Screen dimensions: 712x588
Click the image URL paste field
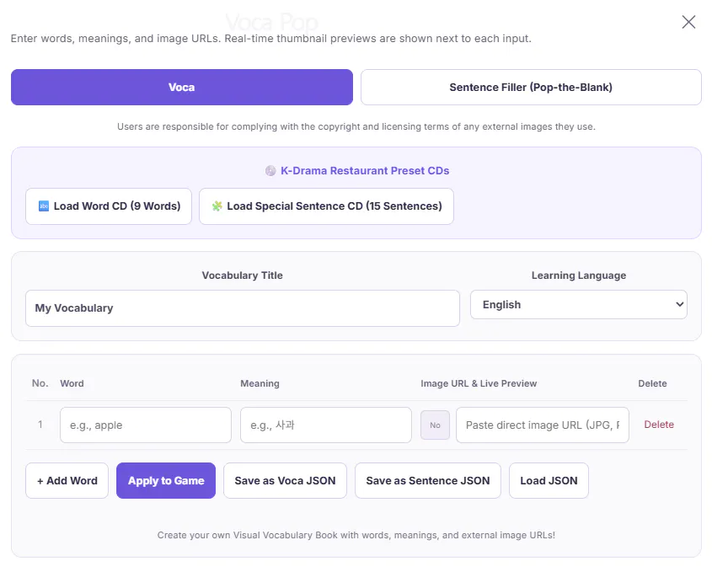[x=542, y=425]
